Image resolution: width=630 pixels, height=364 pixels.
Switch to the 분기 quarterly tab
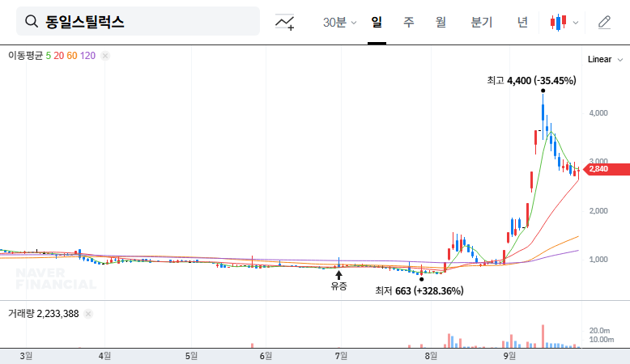481,22
